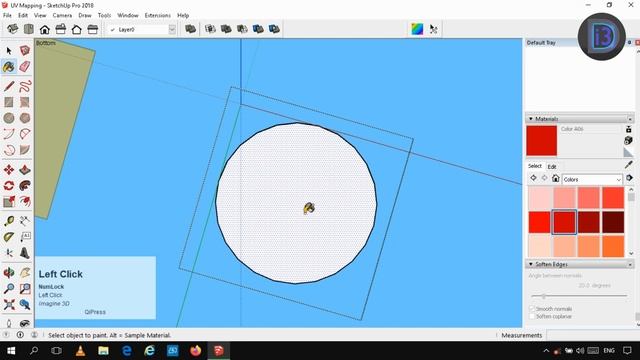Open the Extensions menu
The height and width of the screenshot is (360, 640).
[x=158, y=15]
